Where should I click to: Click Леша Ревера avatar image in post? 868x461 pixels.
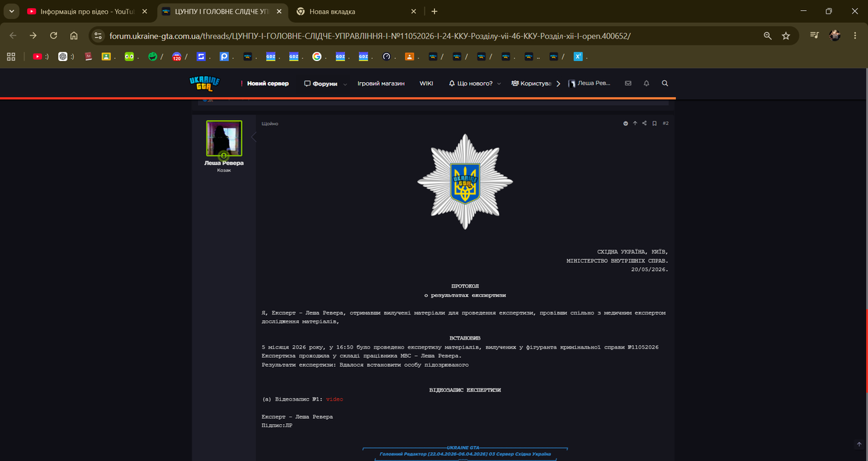tap(224, 138)
